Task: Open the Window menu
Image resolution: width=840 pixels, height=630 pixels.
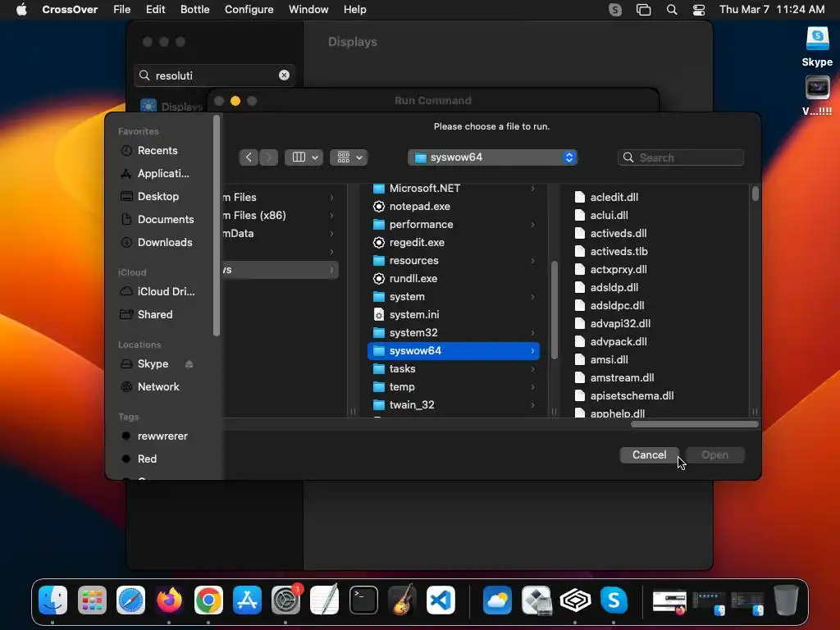Action: 308,10
